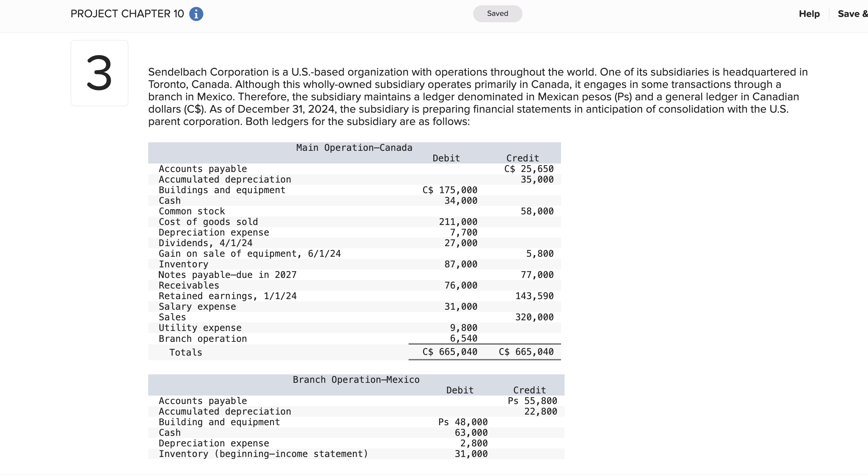
Task: Click the Branch operation row label
Action: click(x=203, y=339)
